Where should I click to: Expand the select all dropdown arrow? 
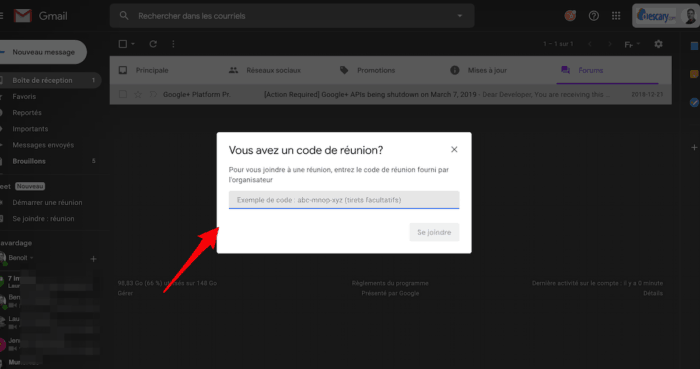coord(133,44)
